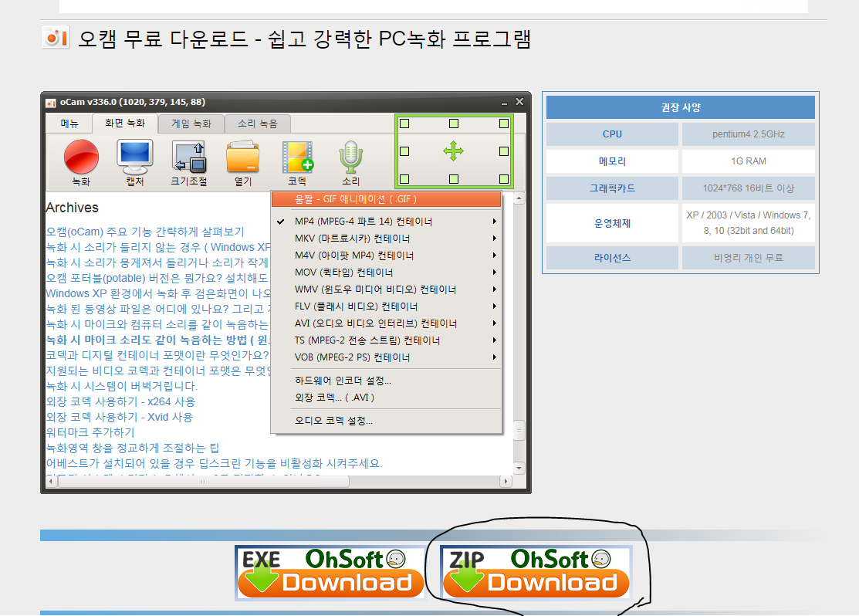Expand the MP4 컨테이너 submenu arrow

[x=494, y=222]
